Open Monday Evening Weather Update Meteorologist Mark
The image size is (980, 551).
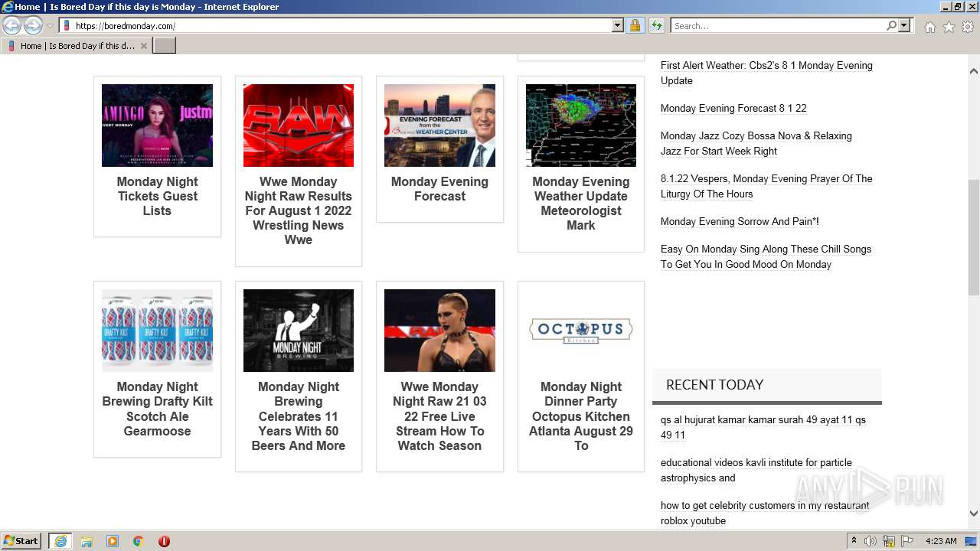pyautogui.click(x=581, y=204)
